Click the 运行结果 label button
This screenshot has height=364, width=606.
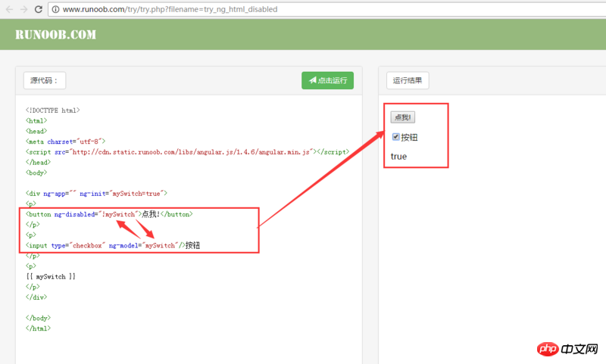tap(408, 80)
